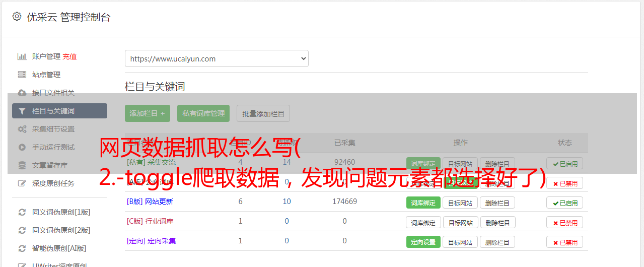Click the red 充值 link
This screenshot has height=267, width=644.
(70, 56)
